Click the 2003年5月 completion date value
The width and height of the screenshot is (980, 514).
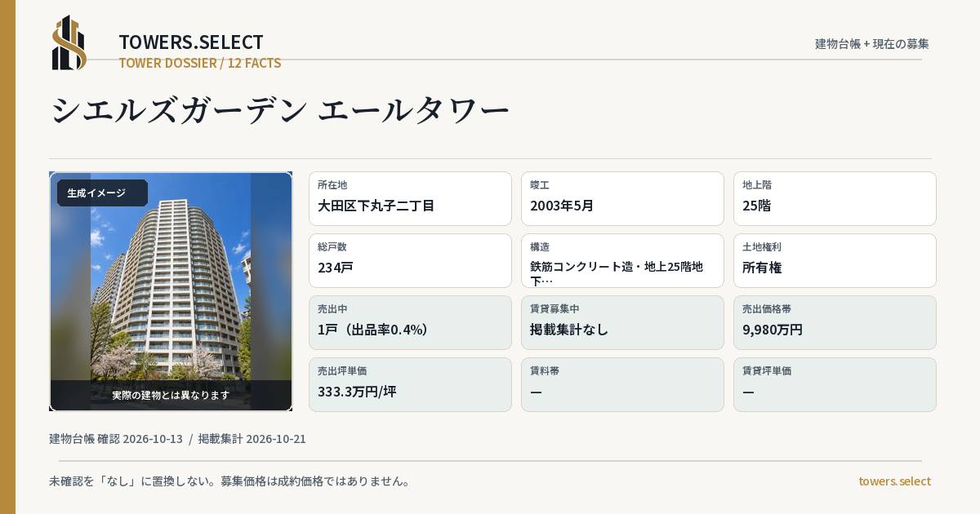562,206
